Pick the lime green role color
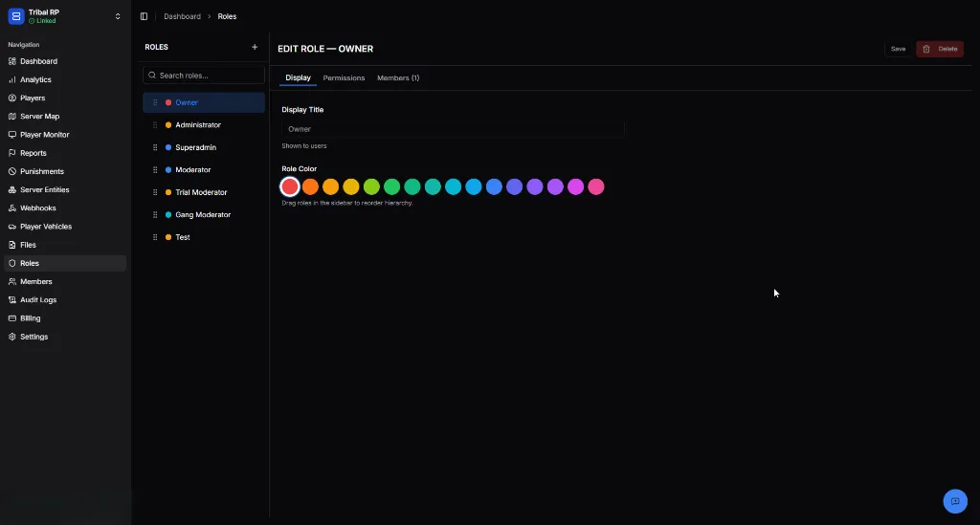Image resolution: width=980 pixels, height=525 pixels. click(x=371, y=186)
